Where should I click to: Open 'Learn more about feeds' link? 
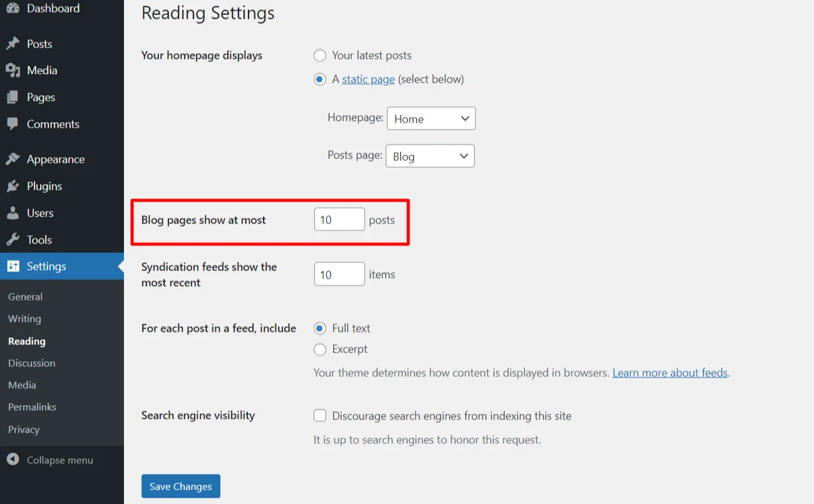coord(670,373)
